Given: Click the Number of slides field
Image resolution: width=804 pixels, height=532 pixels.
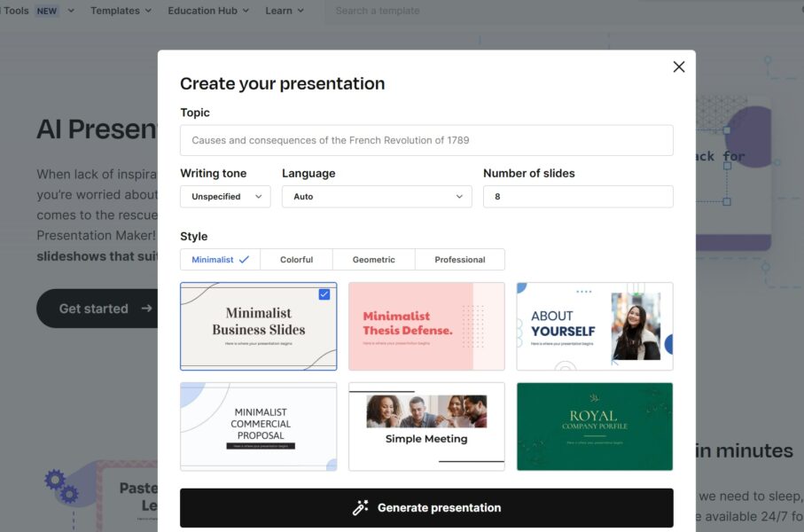Looking at the screenshot, I should point(578,197).
